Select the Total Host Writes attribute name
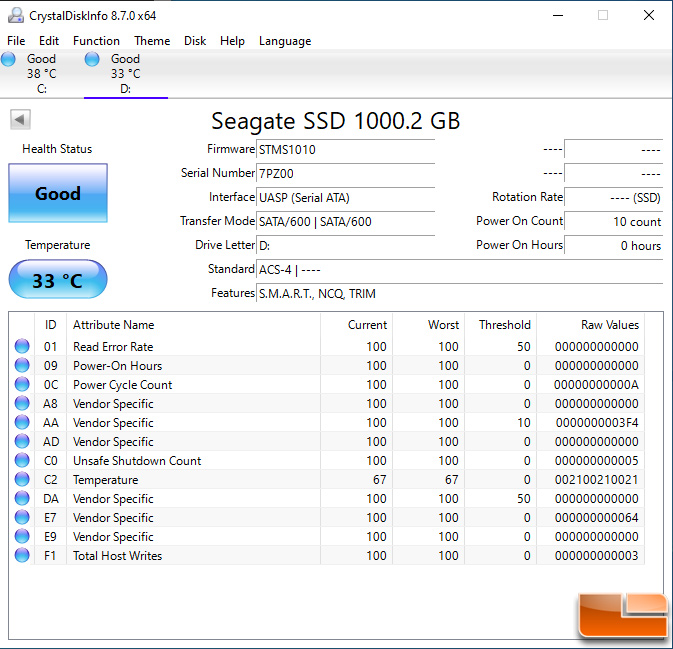Image resolution: width=673 pixels, height=649 pixels. click(x=117, y=555)
